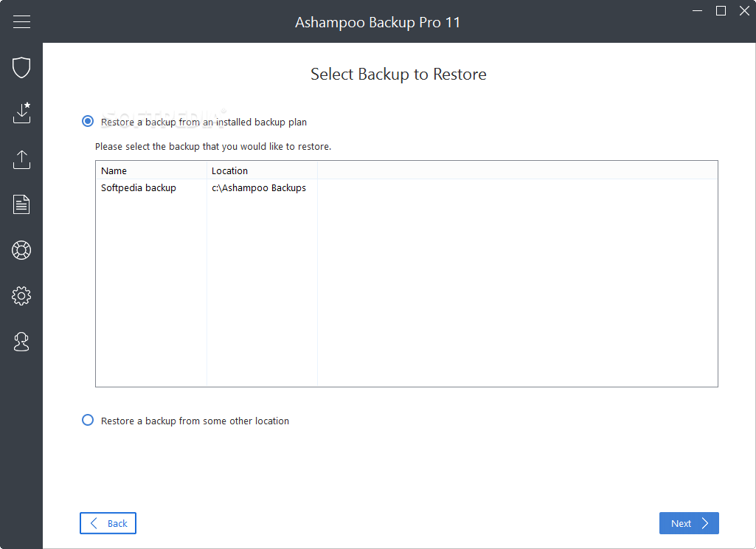
Task: Select Restore from an installed backup plan
Action: 88,121
